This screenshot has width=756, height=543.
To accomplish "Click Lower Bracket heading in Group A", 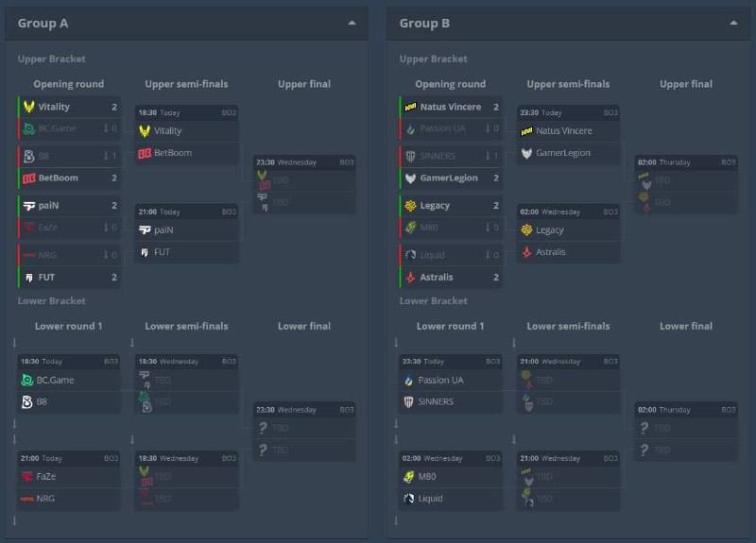I will [x=52, y=300].
